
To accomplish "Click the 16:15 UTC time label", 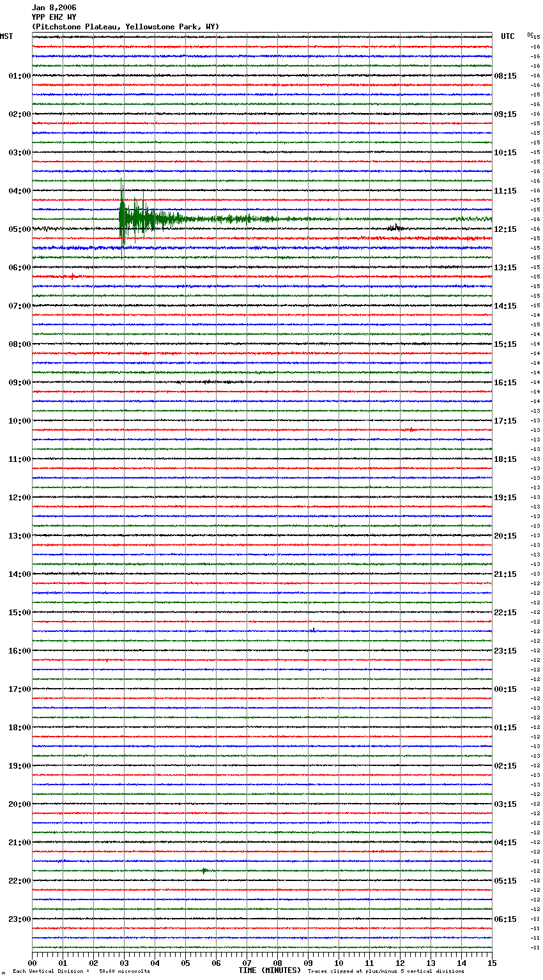I will [505, 383].
